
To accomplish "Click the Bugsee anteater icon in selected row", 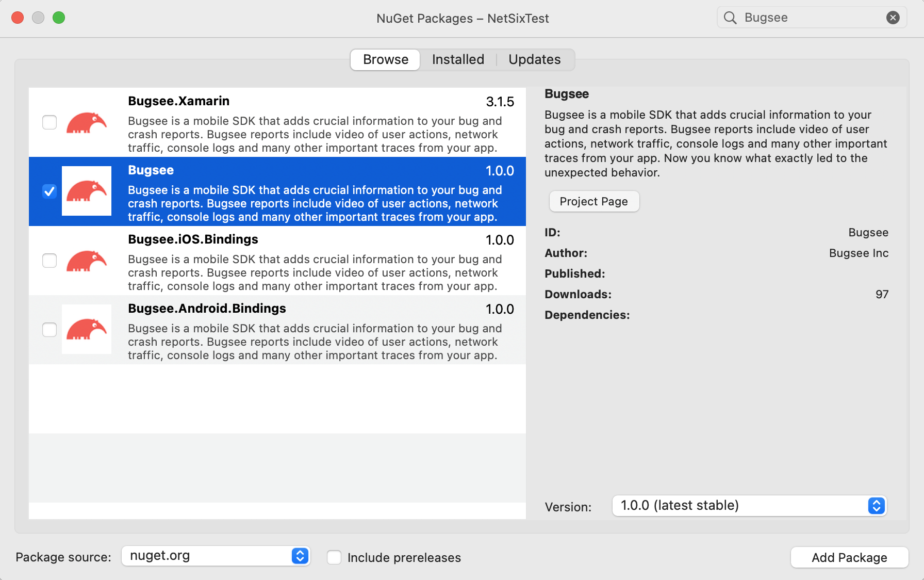I will pos(86,191).
